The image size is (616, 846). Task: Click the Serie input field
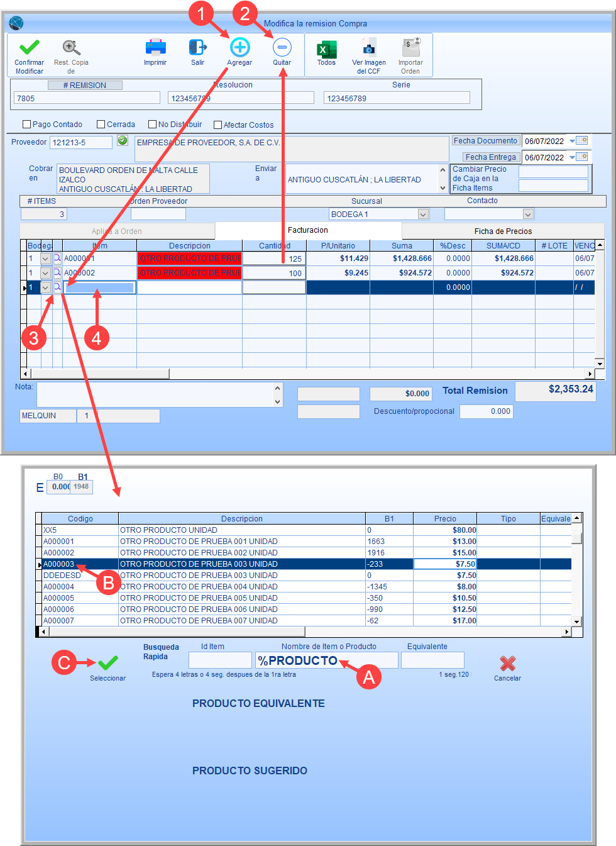click(x=397, y=98)
